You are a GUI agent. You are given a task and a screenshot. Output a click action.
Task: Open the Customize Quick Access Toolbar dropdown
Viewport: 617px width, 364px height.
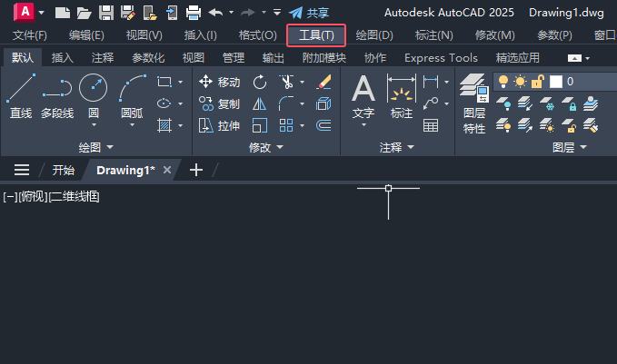(x=277, y=13)
